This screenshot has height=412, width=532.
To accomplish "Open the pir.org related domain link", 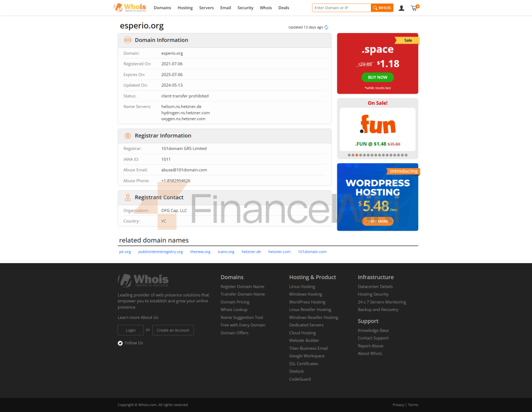I will (x=125, y=251).
